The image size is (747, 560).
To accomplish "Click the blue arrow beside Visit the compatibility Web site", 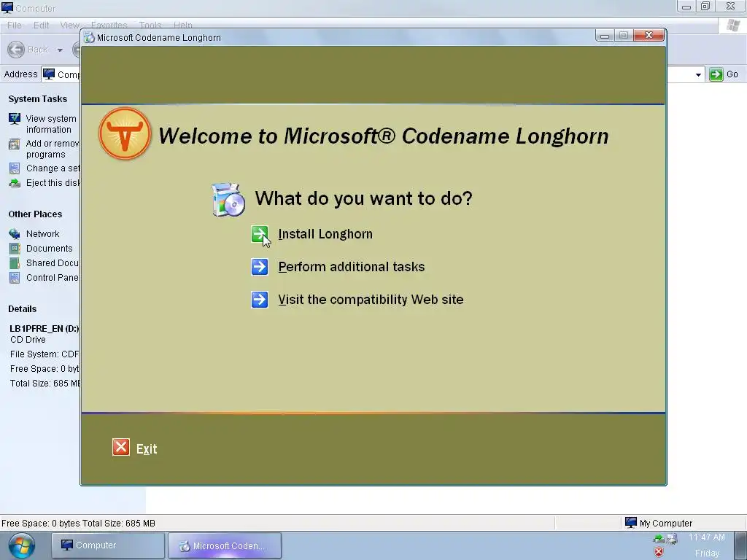I will point(260,300).
